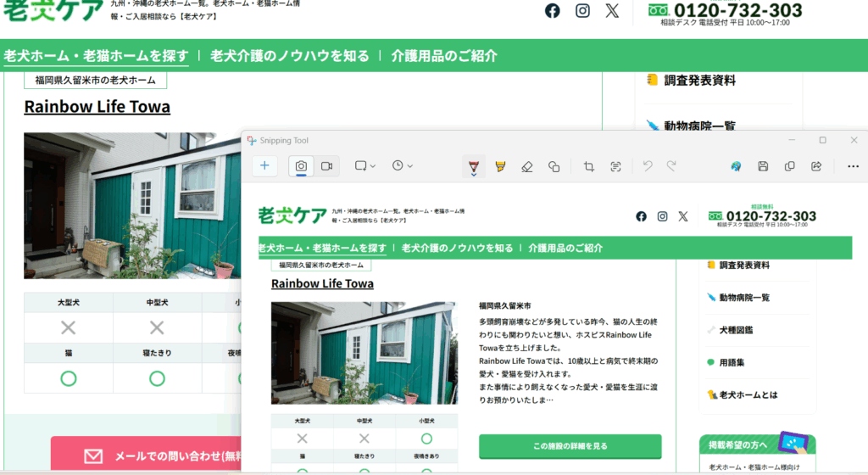Open the Shapes tool

554,167
